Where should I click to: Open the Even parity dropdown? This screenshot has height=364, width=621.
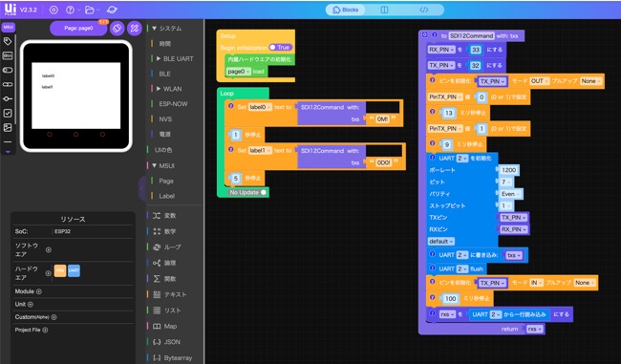pyautogui.click(x=510, y=194)
